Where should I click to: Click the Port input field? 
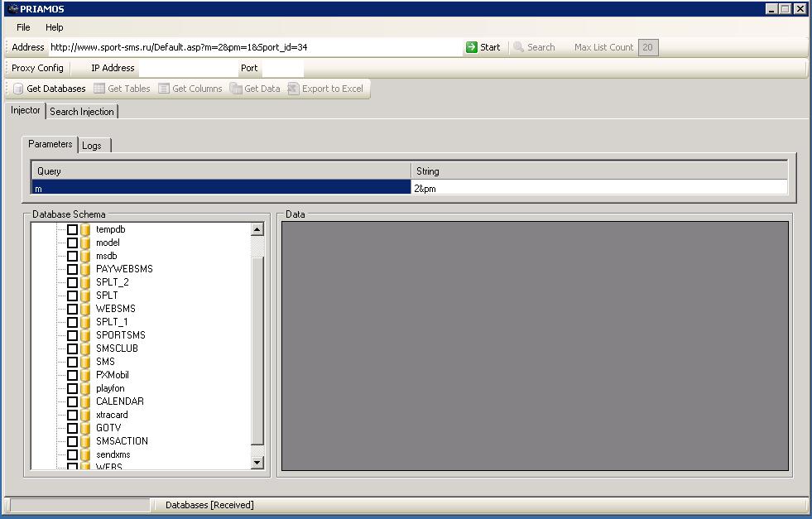283,68
